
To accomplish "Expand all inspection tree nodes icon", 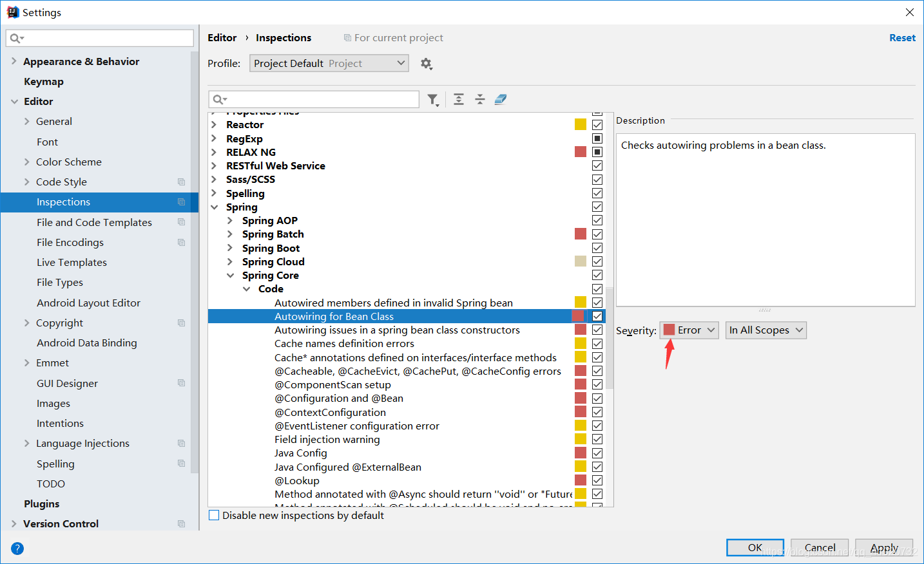I will pyautogui.click(x=459, y=99).
